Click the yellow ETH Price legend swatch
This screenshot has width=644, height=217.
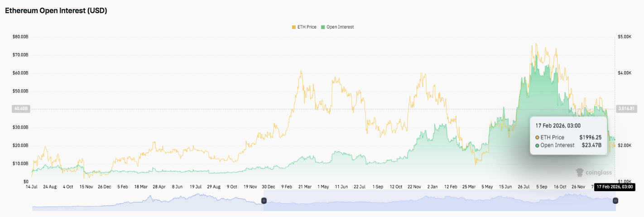(293, 27)
